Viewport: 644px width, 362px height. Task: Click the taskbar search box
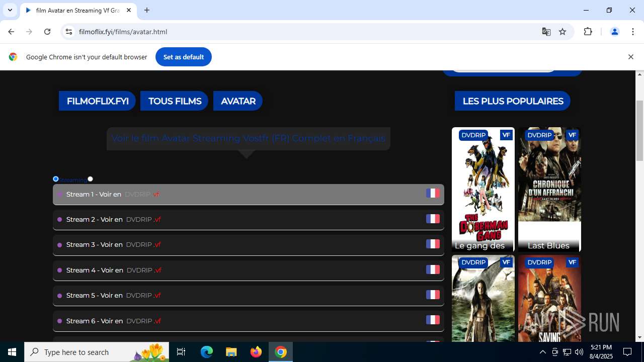(x=98, y=352)
